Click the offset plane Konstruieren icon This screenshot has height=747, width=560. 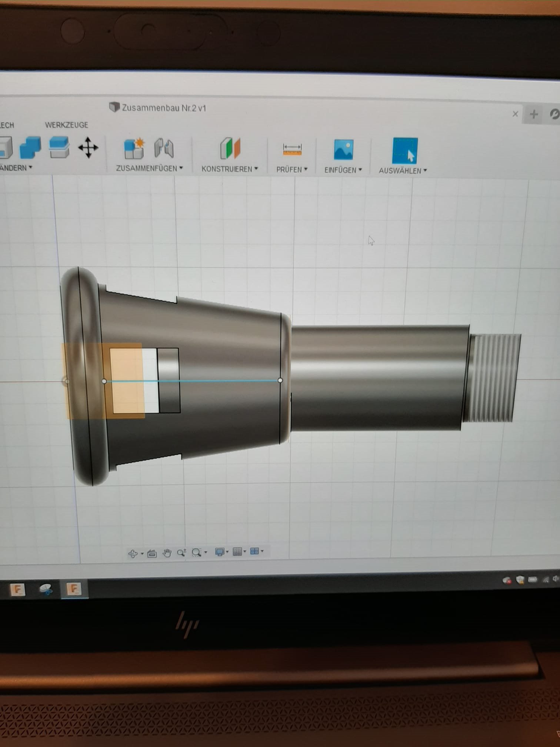(230, 149)
